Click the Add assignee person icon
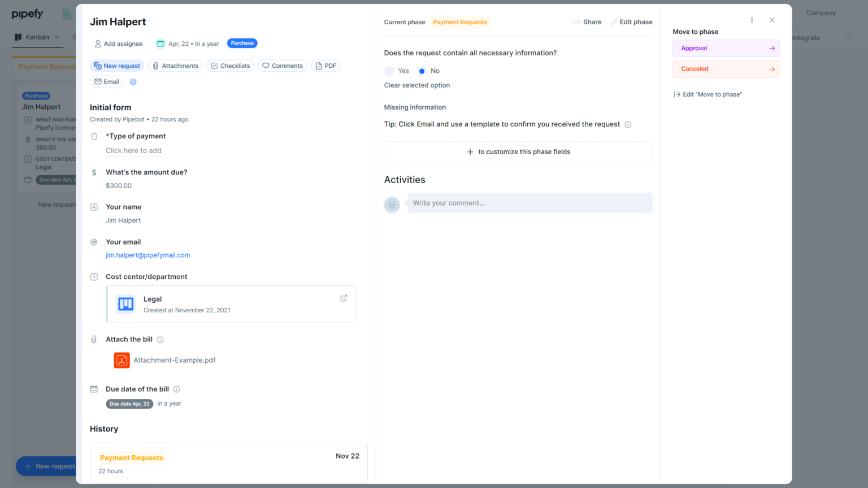The height and width of the screenshot is (488, 868). point(98,43)
